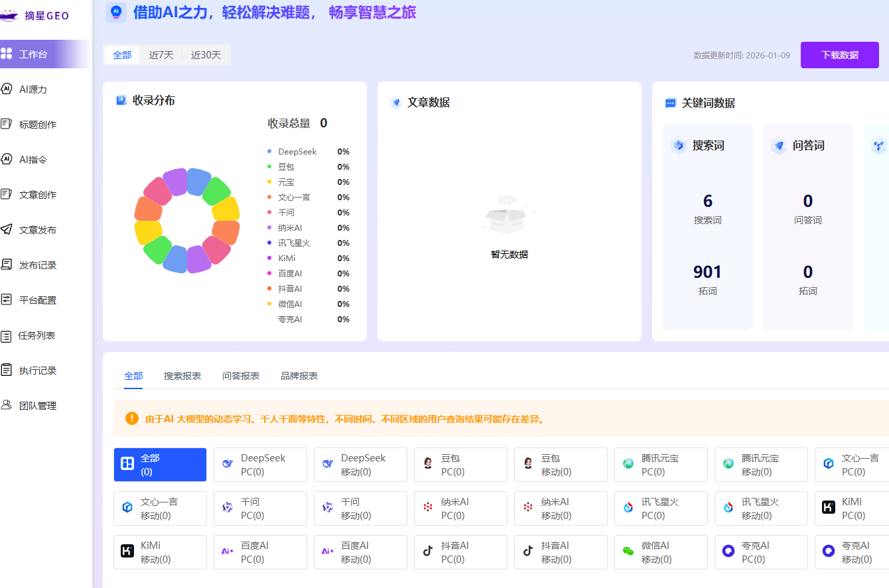Open the 文章发布 paper plane icon
Viewport: 889px width, 588px height.
(7, 229)
